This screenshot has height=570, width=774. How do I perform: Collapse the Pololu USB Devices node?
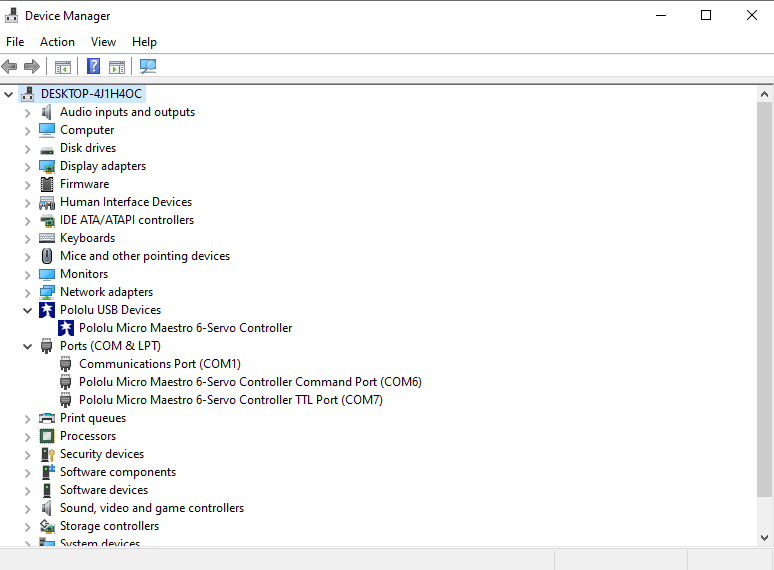tap(28, 310)
